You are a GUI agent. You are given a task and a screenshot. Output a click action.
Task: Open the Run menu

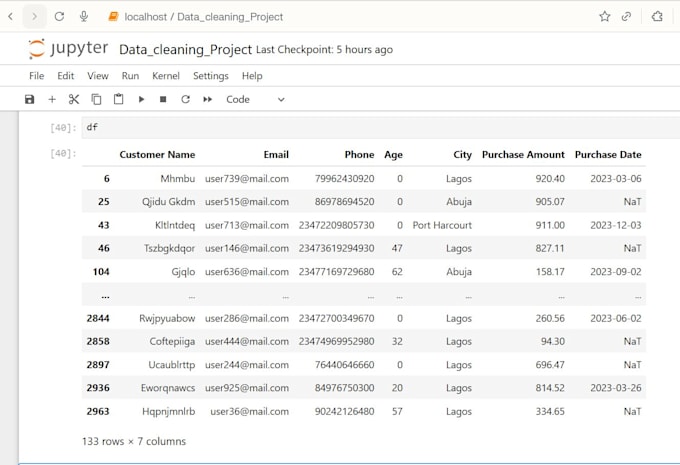(x=130, y=76)
